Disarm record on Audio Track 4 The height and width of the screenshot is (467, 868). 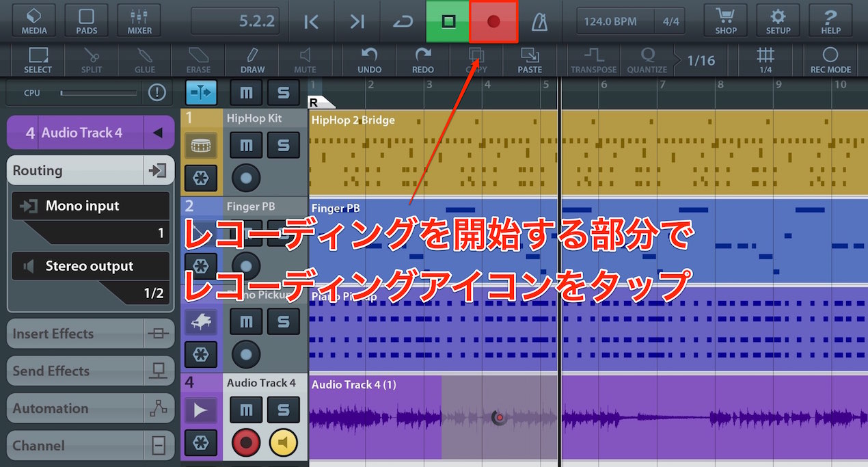tap(246, 443)
